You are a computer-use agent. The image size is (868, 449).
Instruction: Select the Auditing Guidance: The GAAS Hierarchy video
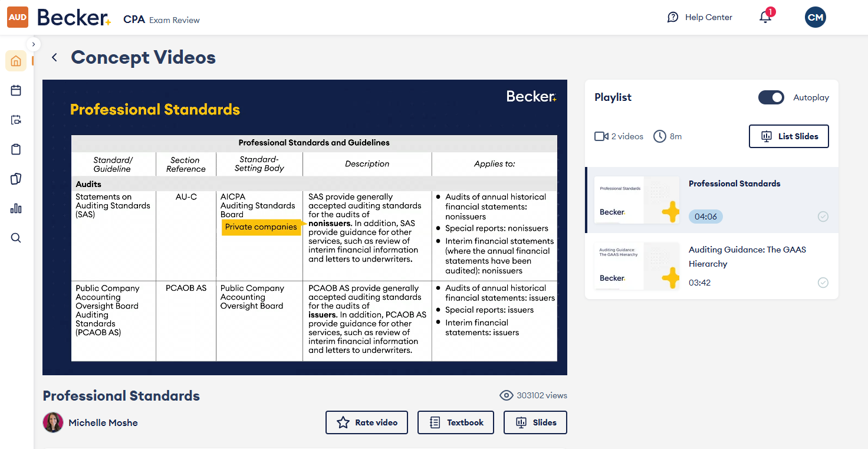747,257
